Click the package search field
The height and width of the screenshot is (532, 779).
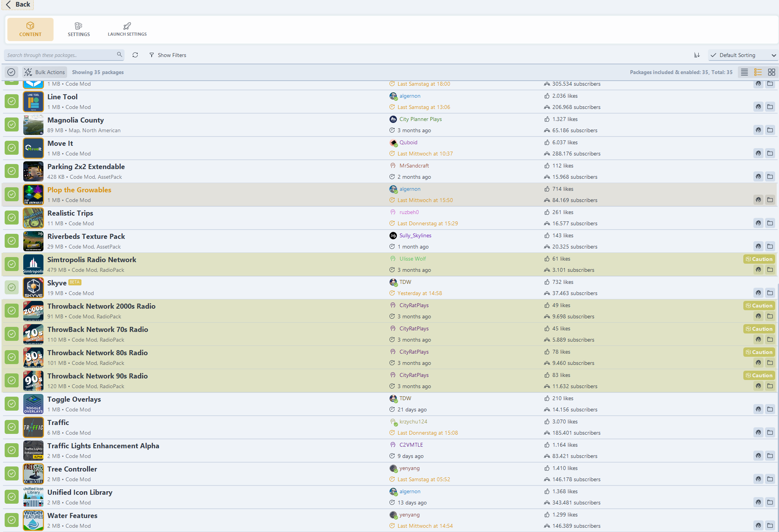64,55
